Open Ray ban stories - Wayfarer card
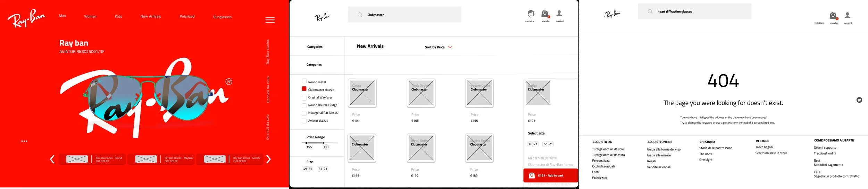 click(161, 160)
